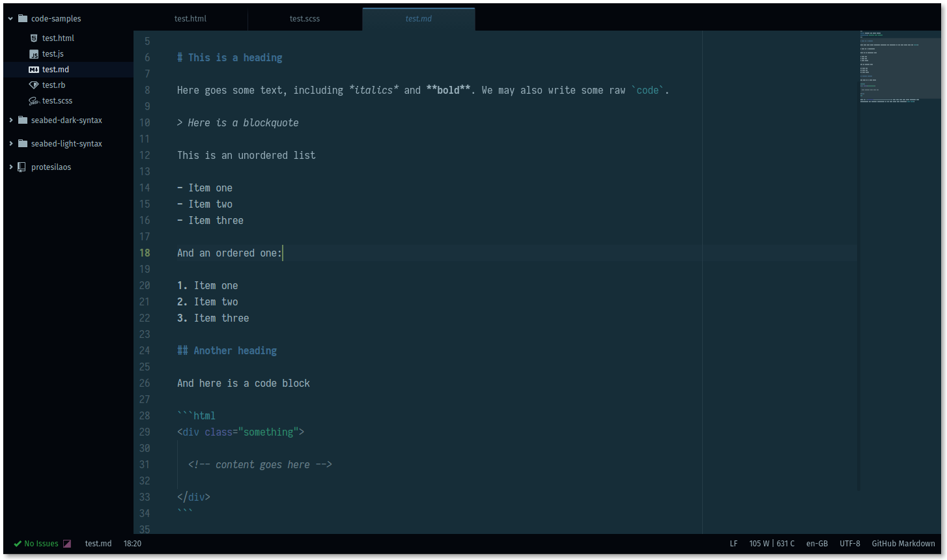Click the HTML5 icon beside test.html
This screenshot has height=560, width=947.
pyautogui.click(x=34, y=38)
